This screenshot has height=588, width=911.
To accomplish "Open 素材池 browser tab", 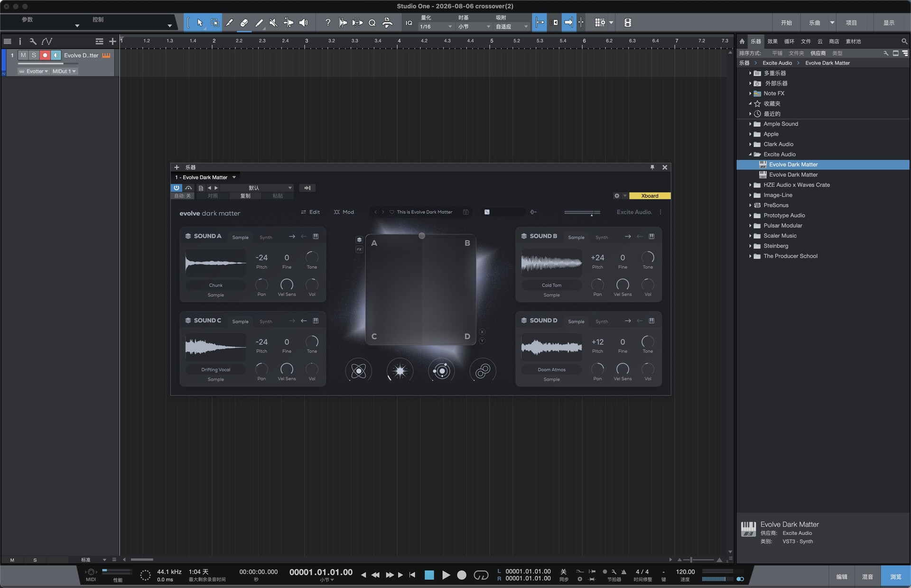I will coord(853,41).
